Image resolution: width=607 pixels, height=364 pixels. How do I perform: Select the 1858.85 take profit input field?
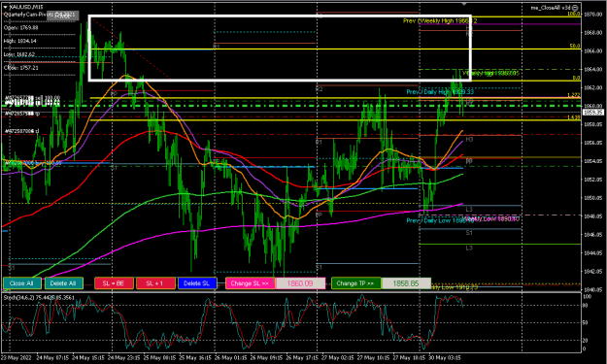pos(406,283)
